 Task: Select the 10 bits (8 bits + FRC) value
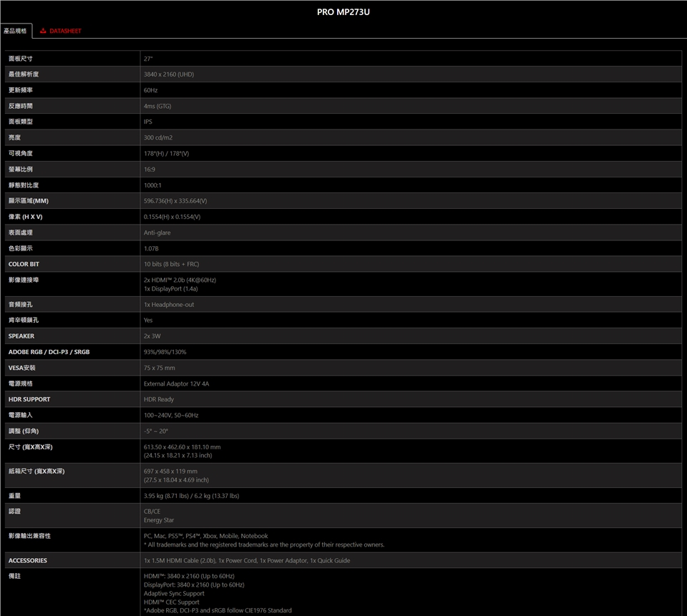[171, 264]
